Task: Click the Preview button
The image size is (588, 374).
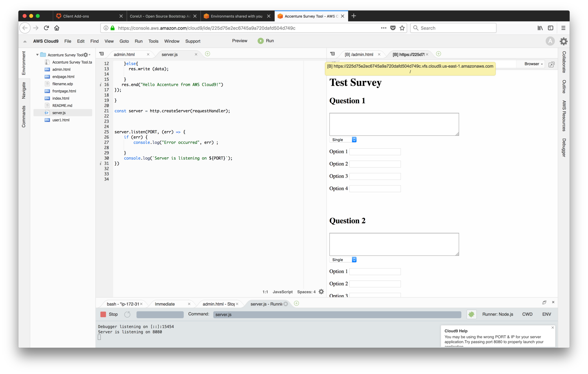Action: (239, 41)
